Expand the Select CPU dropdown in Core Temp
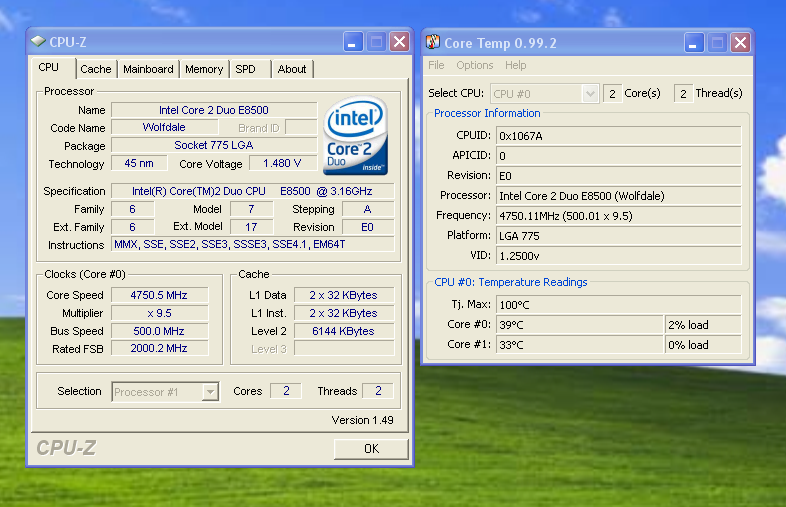Image resolution: width=786 pixels, height=507 pixels. 590,93
